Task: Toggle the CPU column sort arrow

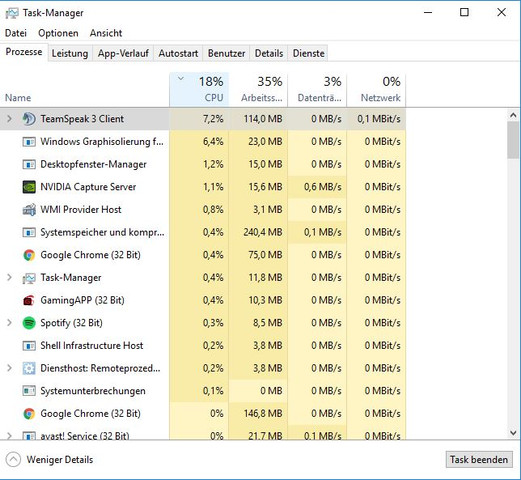Action: pyautogui.click(x=181, y=79)
